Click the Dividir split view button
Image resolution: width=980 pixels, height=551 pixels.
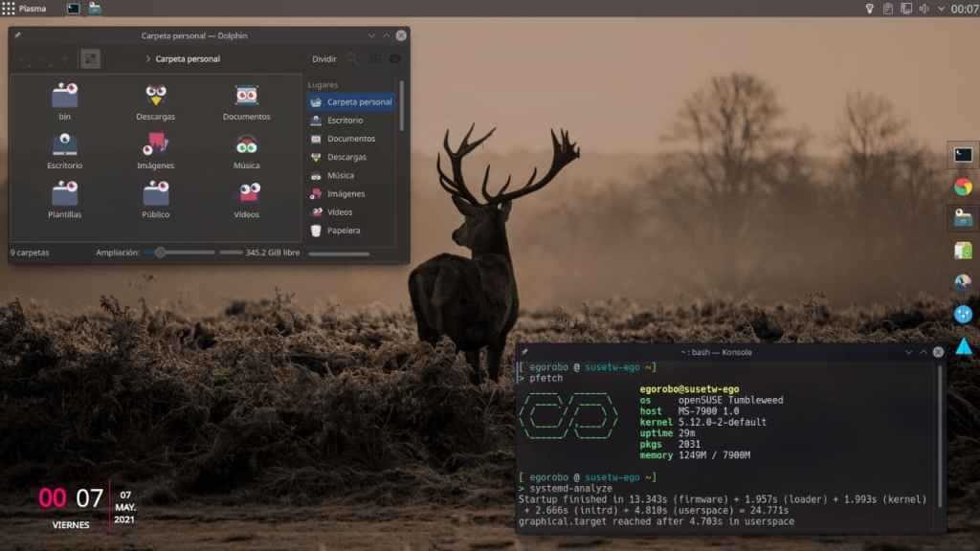(x=324, y=59)
